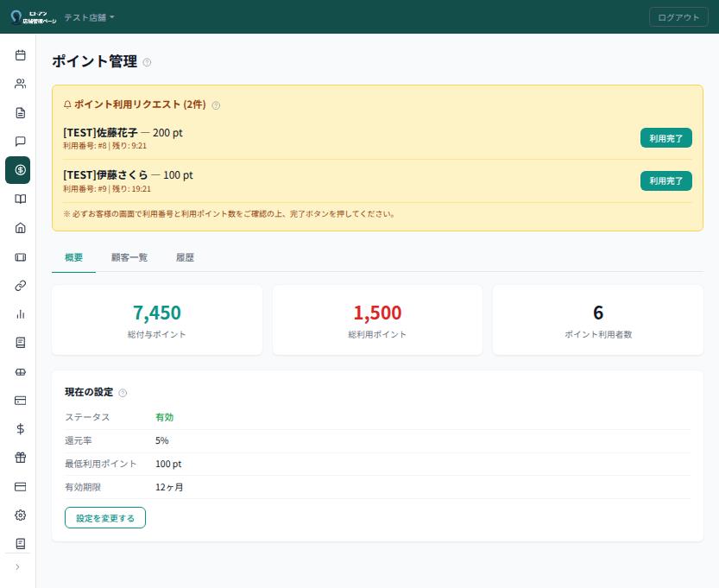Open the card icon above dollar sign
Screen dimensions: 719x588
pos(20,401)
